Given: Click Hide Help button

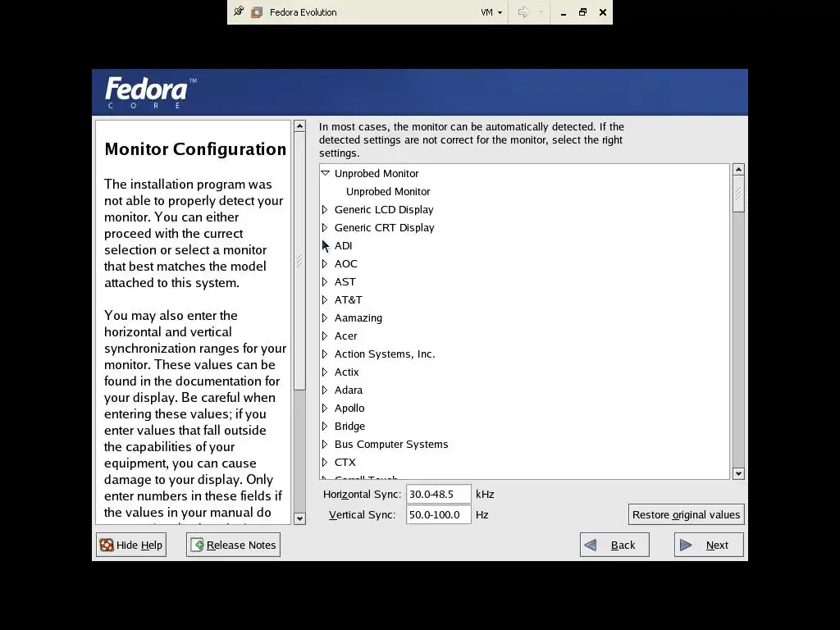Looking at the screenshot, I should [131, 545].
